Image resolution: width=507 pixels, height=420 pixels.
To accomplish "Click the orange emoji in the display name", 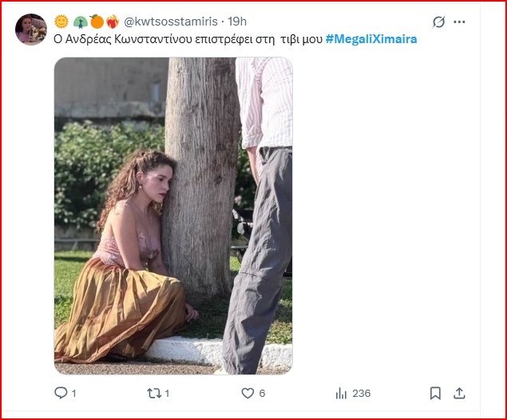I will [x=97, y=22].
